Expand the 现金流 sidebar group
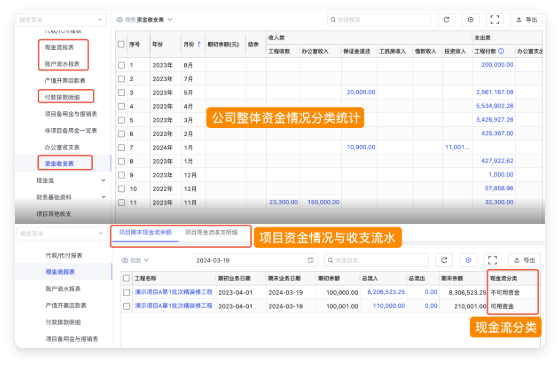Image resolution: width=560 pixels, height=367 pixels. click(x=103, y=180)
